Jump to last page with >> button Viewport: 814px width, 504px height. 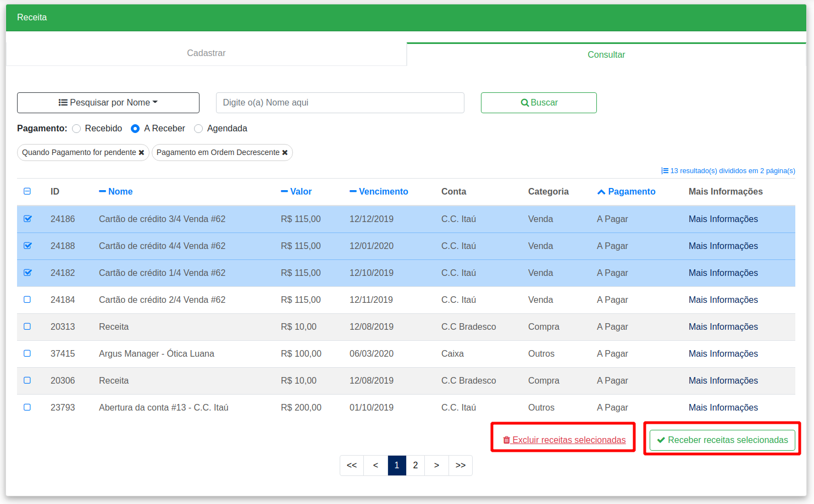(461, 466)
